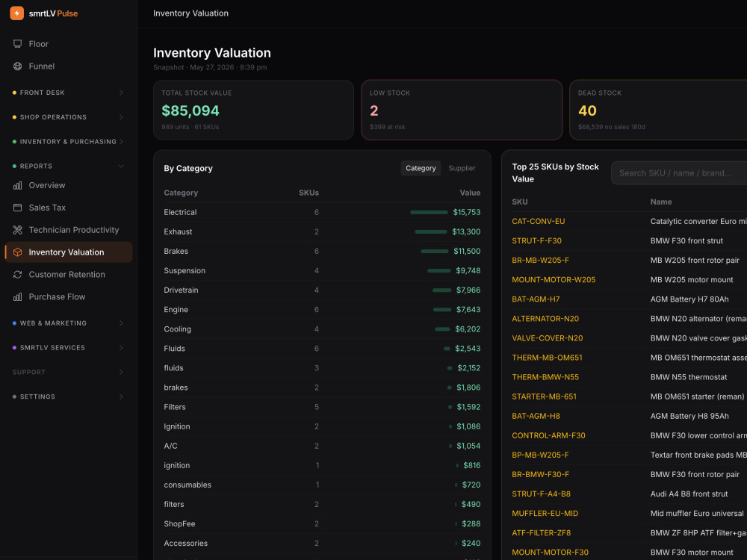Image resolution: width=747 pixels, height=560 pixels.
Task: Click the Drivetrain category row name
Action: 181,290
